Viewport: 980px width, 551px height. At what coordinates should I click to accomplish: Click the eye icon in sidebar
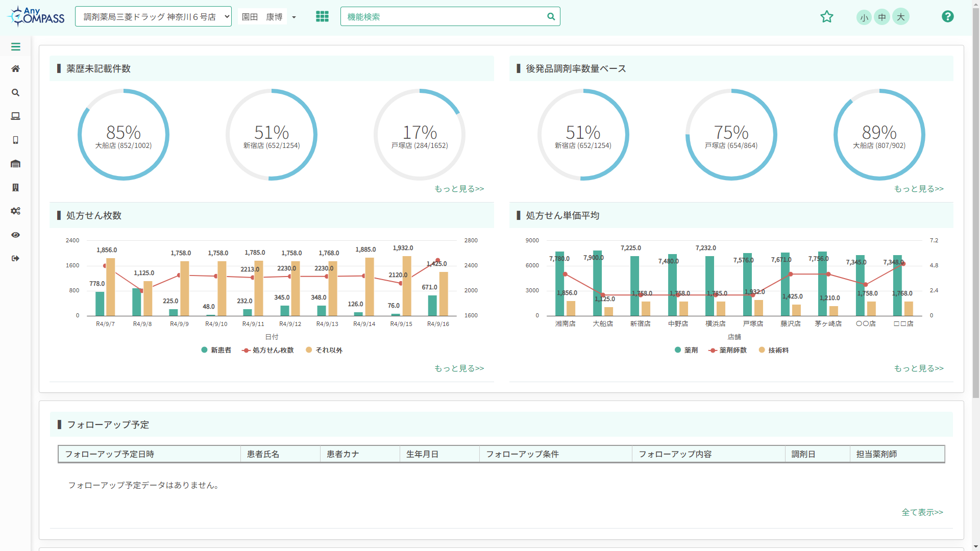coord(16,235)
